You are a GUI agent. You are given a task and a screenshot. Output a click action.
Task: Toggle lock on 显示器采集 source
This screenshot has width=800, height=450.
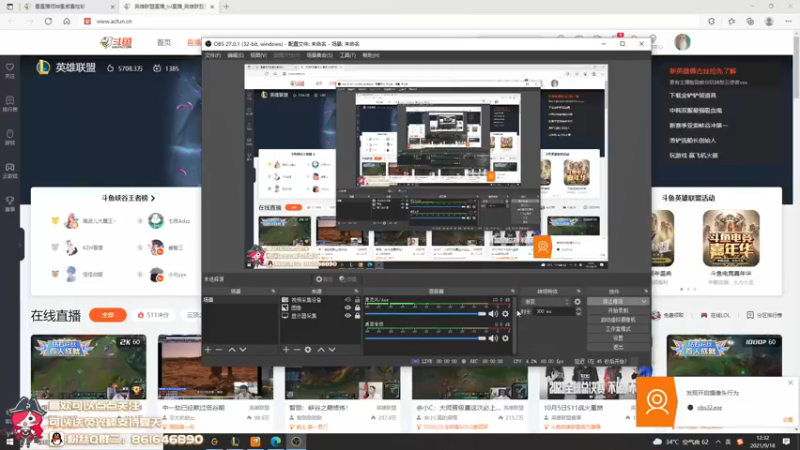(x=357, y=316)
